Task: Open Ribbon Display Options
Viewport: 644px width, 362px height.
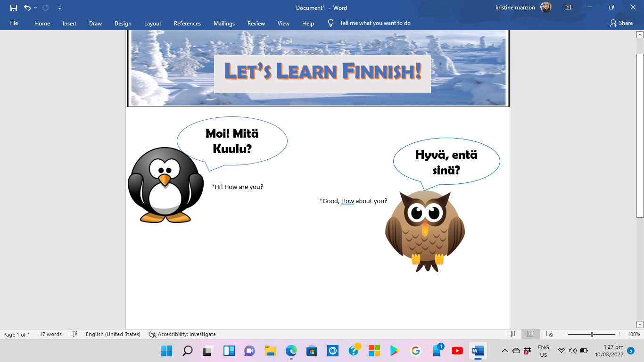Action: point(568,8)
